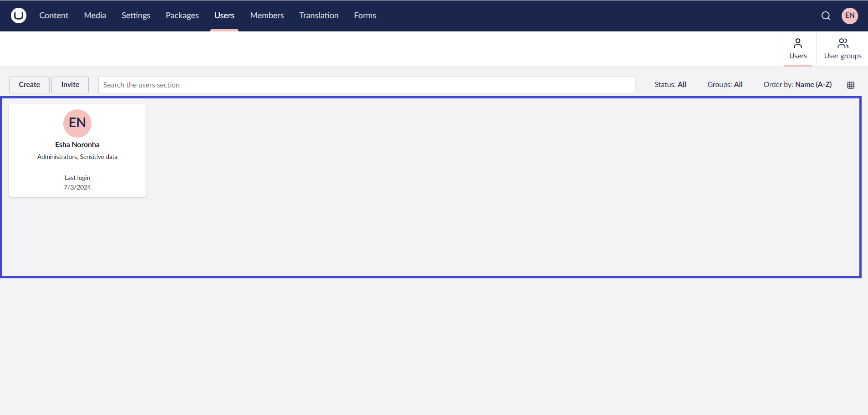Viewport: 868px width, 415px height.
Task: Click the single-person icon above Users label
Action: (798, 43)
